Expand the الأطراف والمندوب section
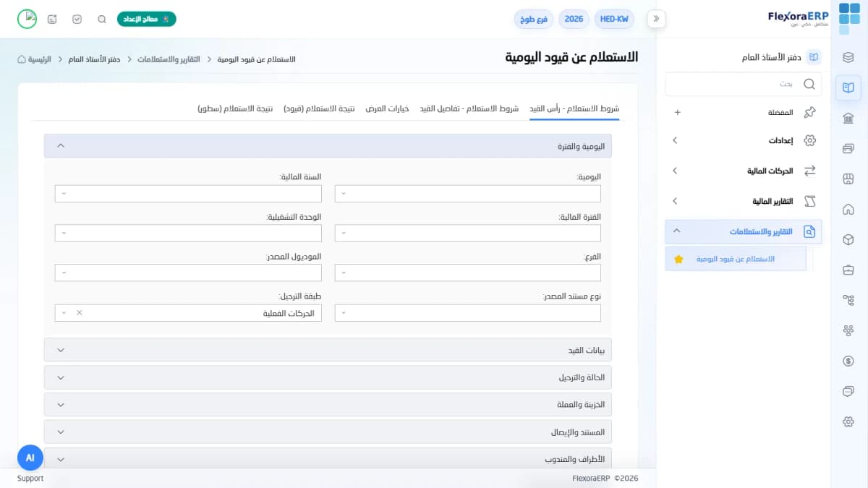The image size is (868, 488). 328,459
